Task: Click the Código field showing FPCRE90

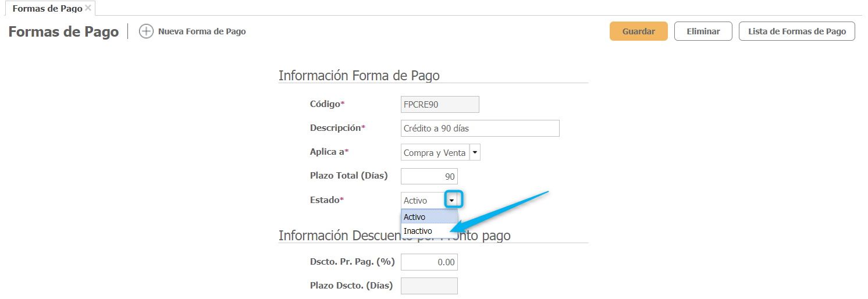Action: point(440,105)
